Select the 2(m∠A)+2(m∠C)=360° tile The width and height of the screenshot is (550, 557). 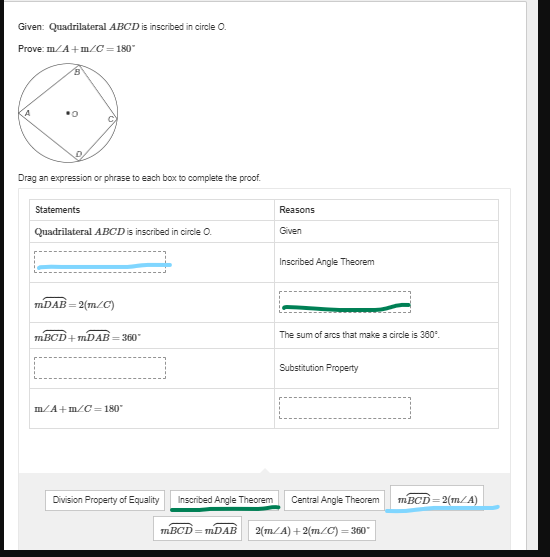click(312, 530)
